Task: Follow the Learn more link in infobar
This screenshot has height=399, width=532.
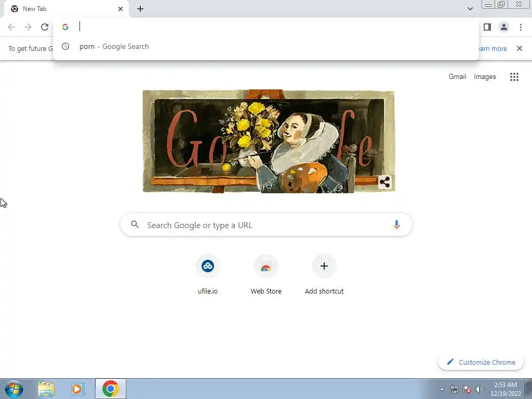Action: [493, 48]
